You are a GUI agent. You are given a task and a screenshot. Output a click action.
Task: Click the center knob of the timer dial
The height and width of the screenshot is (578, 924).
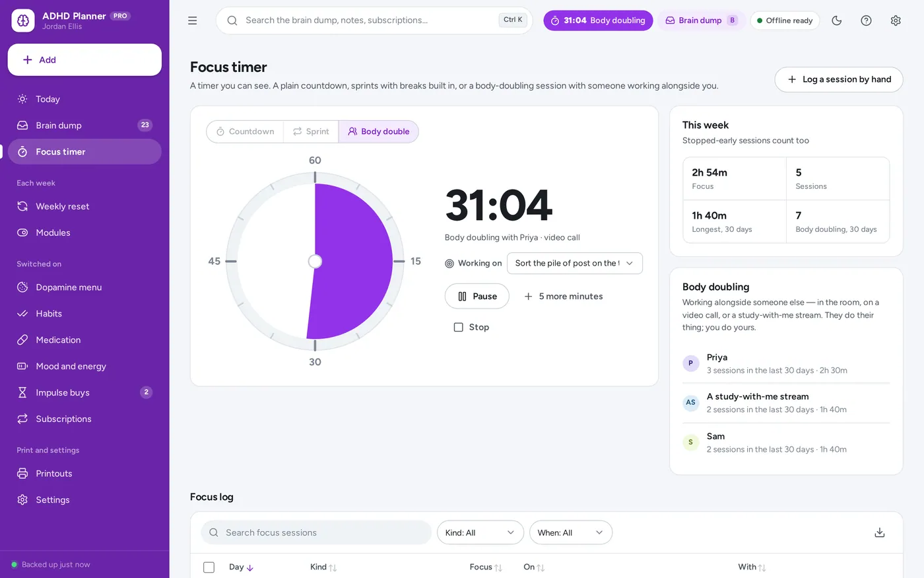point(315,262)
